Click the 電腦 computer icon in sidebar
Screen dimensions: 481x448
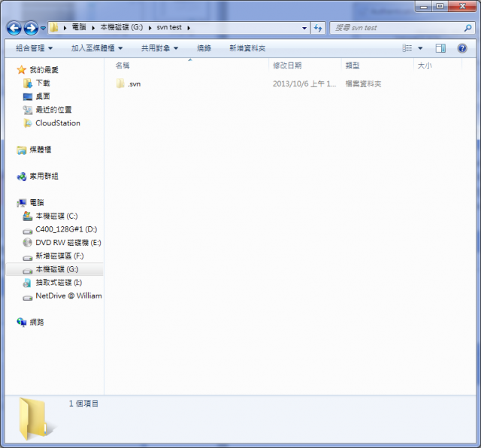[x=22, y=203]
